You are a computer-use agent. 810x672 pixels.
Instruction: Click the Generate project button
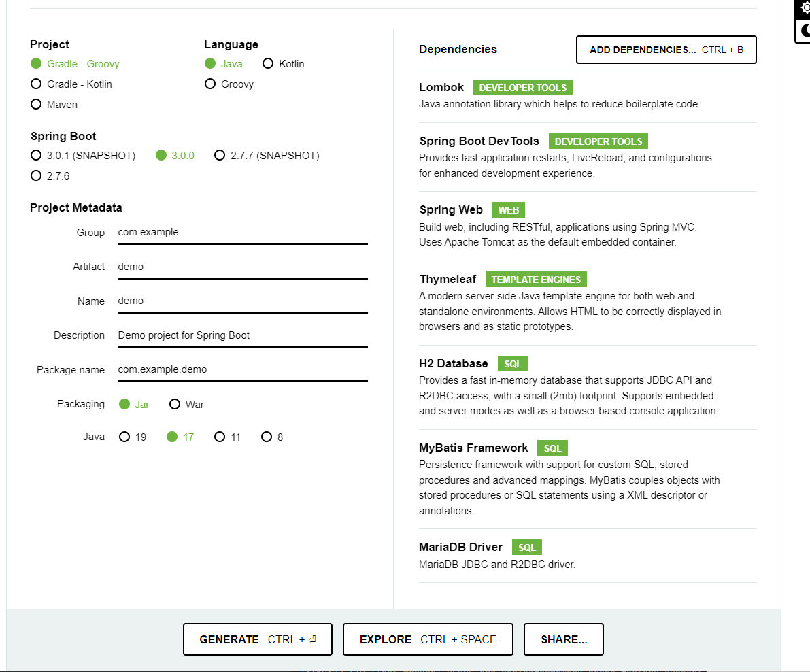258,639
